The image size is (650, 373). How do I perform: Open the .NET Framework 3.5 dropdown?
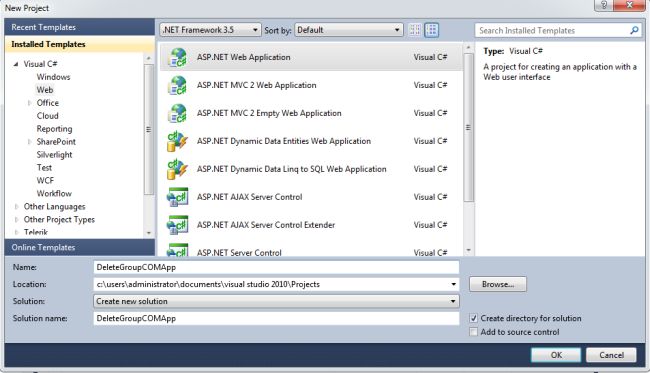coord(210,30)
